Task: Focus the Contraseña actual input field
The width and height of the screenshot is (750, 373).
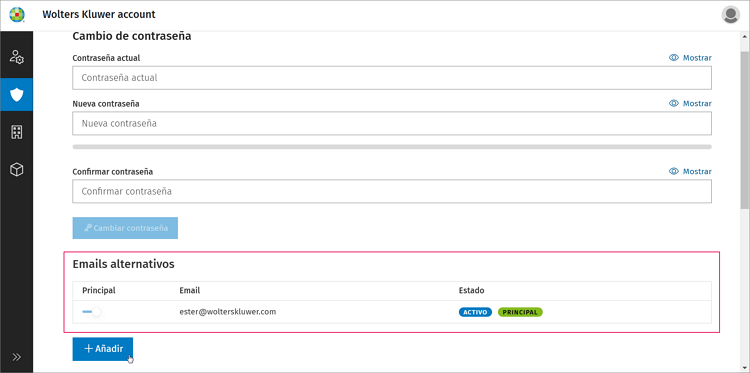Action: point(392,77)
